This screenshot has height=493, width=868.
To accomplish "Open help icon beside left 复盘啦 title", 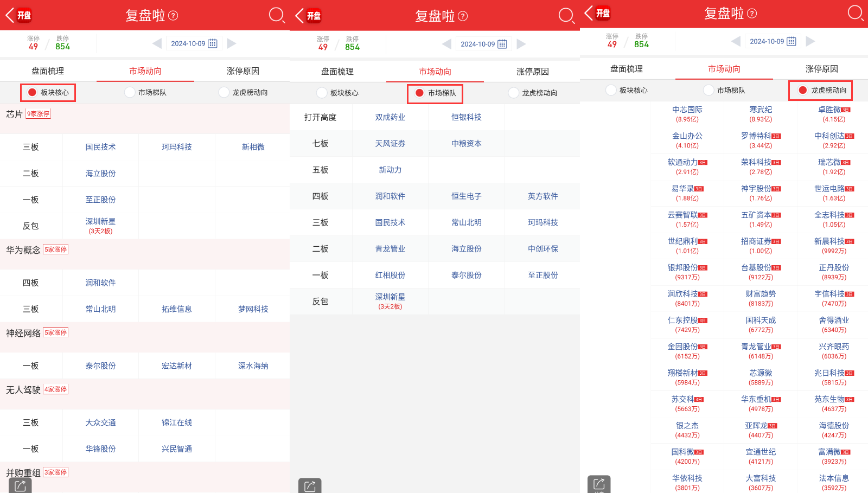I will (173, 15).
